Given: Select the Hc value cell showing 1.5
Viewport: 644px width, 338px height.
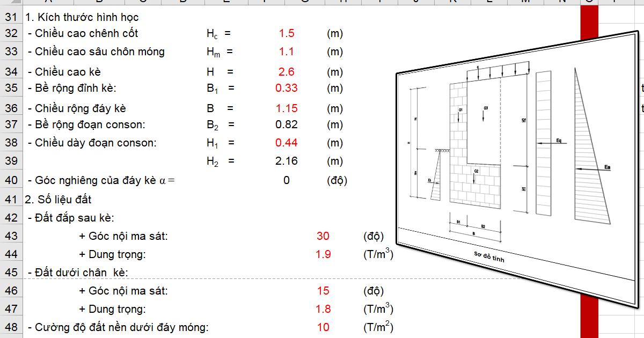Looking at the screenshot, I should click(x=287, y=33).
